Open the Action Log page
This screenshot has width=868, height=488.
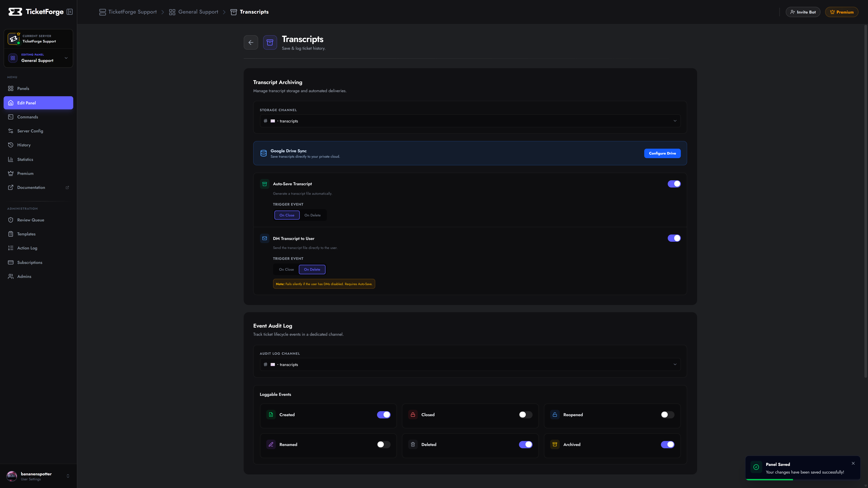(x=38, y=248)
